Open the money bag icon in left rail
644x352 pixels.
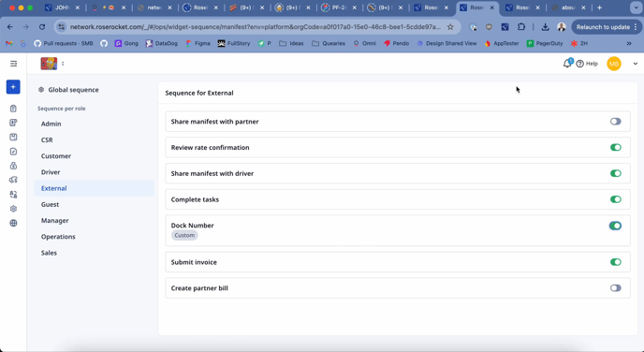click(13, 166)
